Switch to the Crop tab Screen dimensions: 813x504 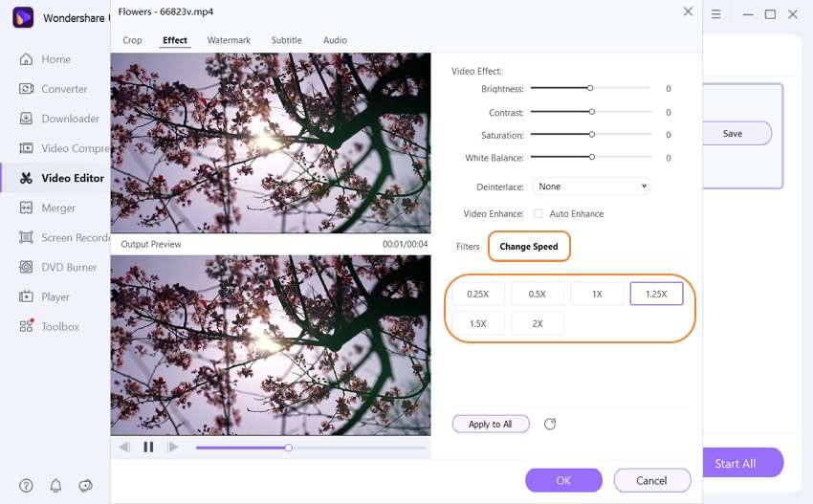point(132,40)
